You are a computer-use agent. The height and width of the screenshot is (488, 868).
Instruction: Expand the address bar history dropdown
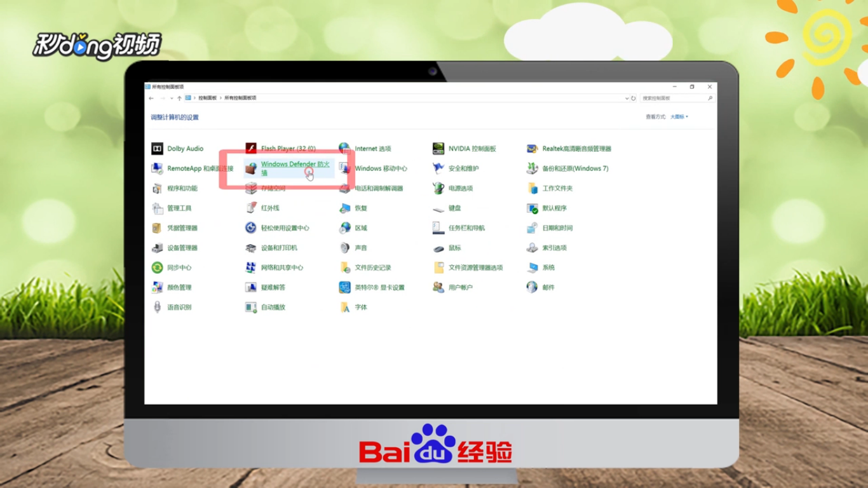click(x=627, y=98)
